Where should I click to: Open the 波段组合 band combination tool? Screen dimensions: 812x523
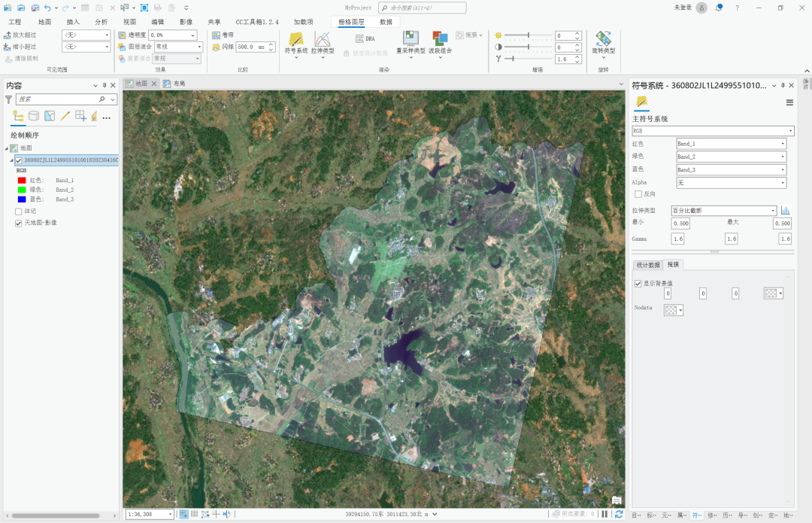coord(440,43)
